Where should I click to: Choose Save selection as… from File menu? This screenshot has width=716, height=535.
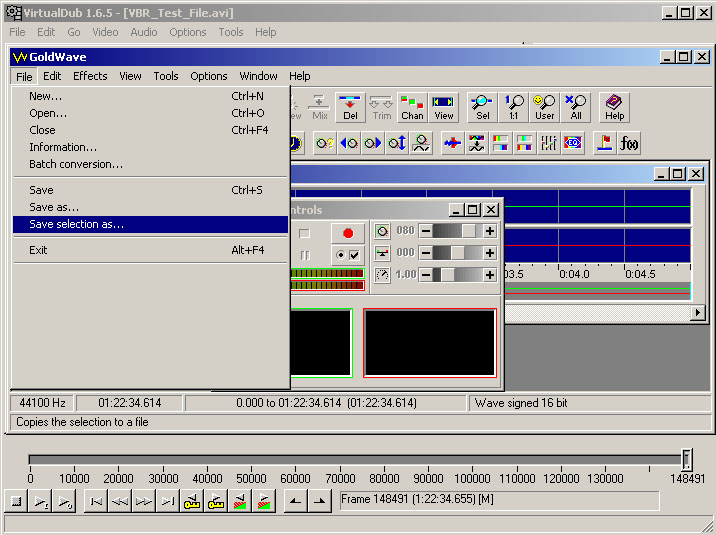coord(150,224)
